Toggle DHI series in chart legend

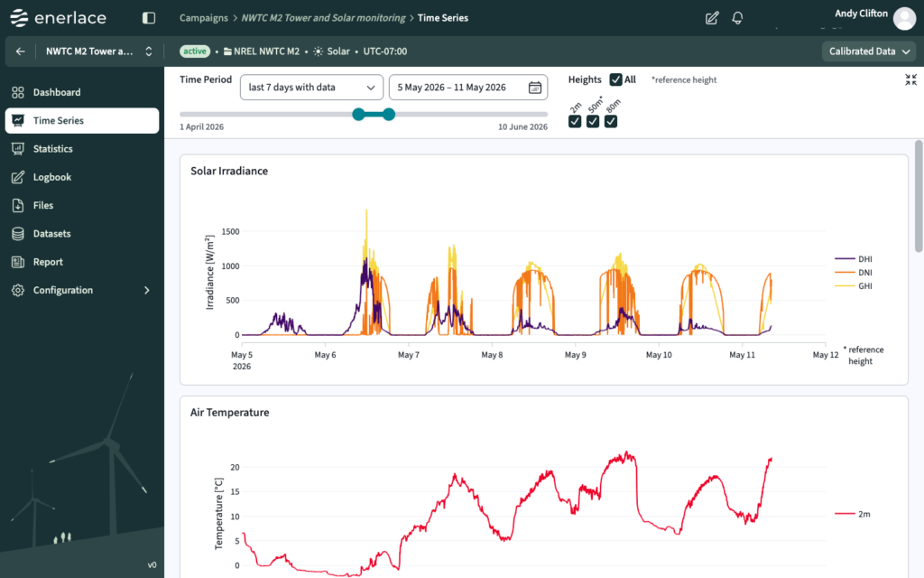[854, 259]
